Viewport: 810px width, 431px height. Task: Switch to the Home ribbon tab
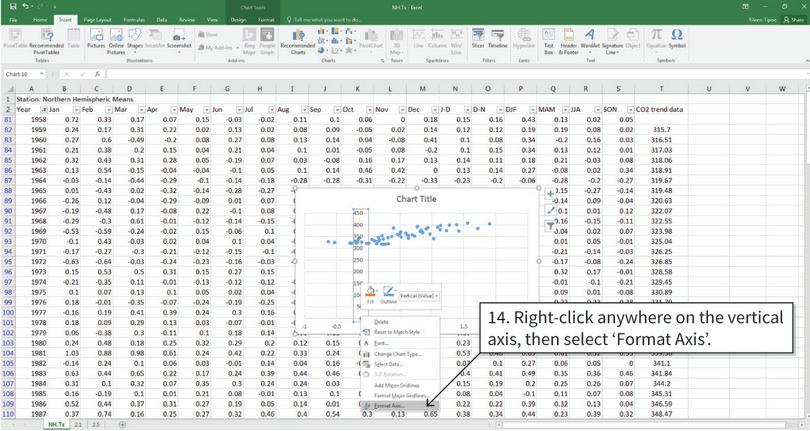pos(40,20)
